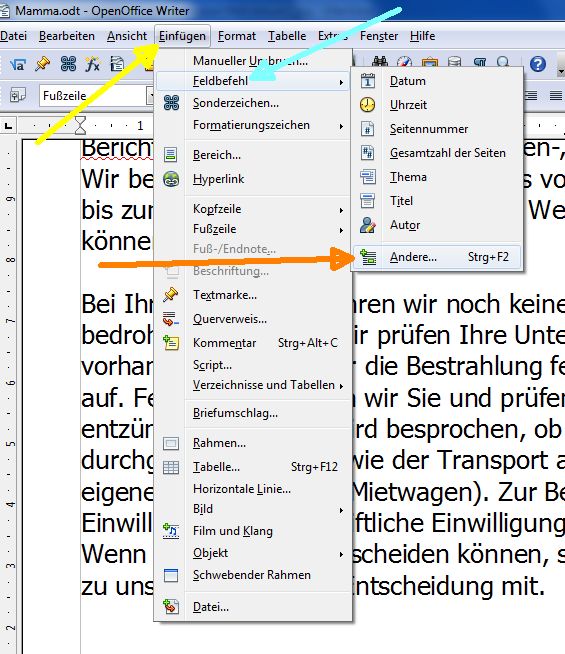The width and height of the screenshot is (565, 654).
Task: Open the Ansicht menu
Action: pyautogui.click(x=127, y=36)
